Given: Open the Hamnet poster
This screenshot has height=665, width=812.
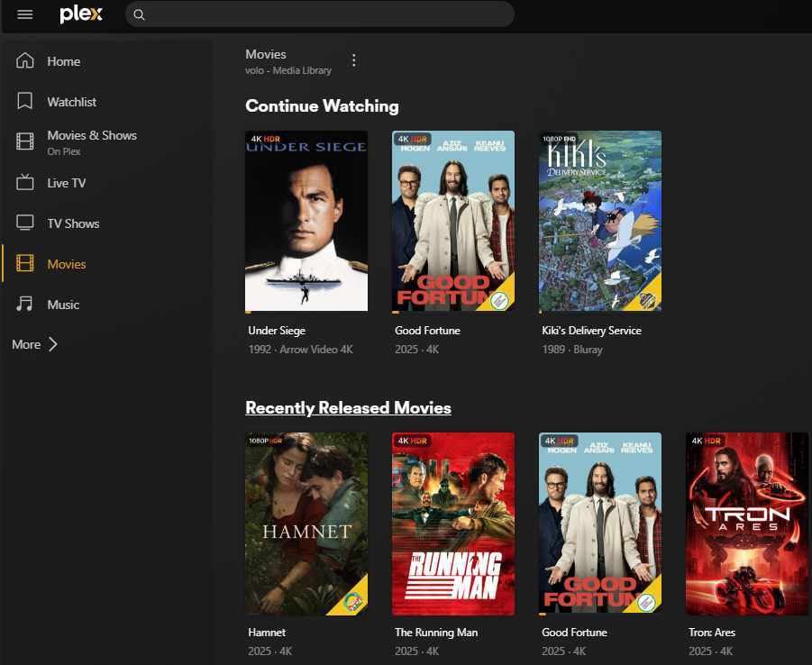Looking at the screenshot, I should [x=306, y=524].
